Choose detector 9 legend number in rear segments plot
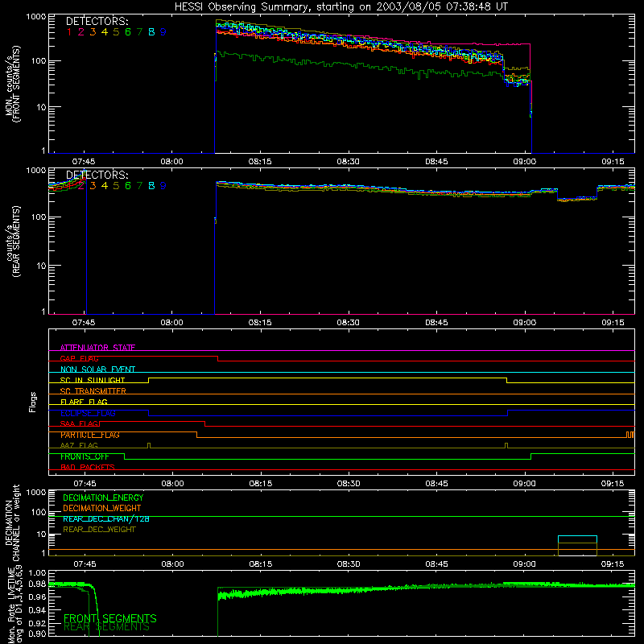Viewport: 644px width, 644px height. point(163,186)
